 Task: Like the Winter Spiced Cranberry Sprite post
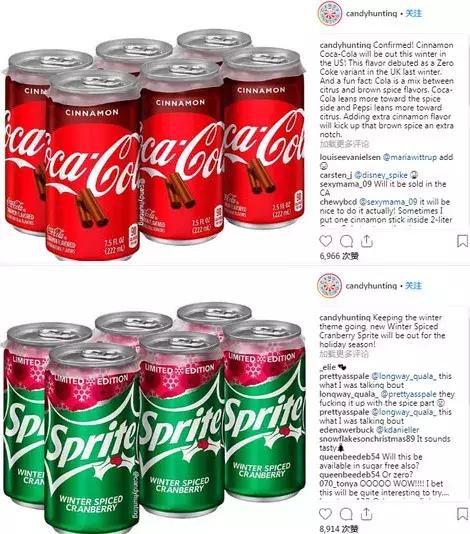click(x=326, y=514)
